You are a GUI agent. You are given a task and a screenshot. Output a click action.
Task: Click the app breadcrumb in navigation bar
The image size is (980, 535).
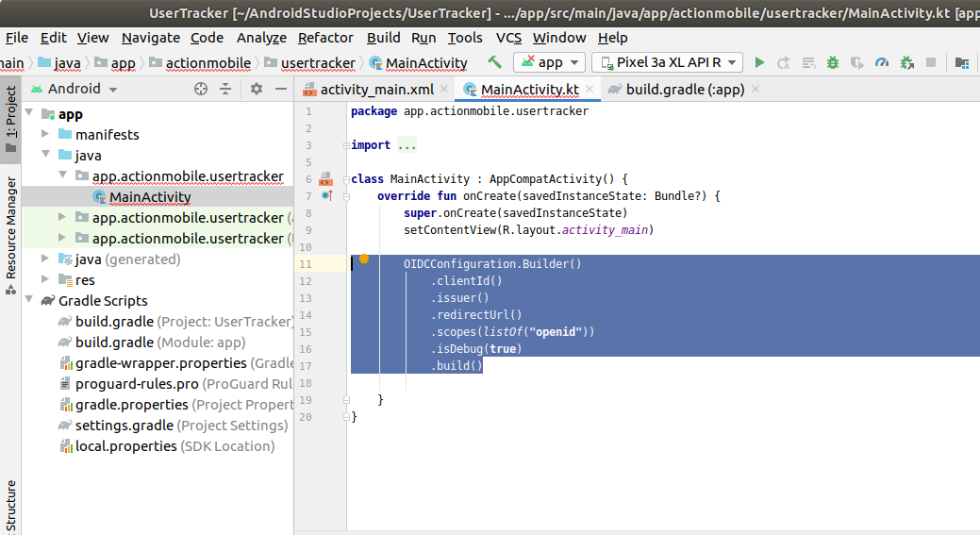pyautogui.click(x=115, y=63)
